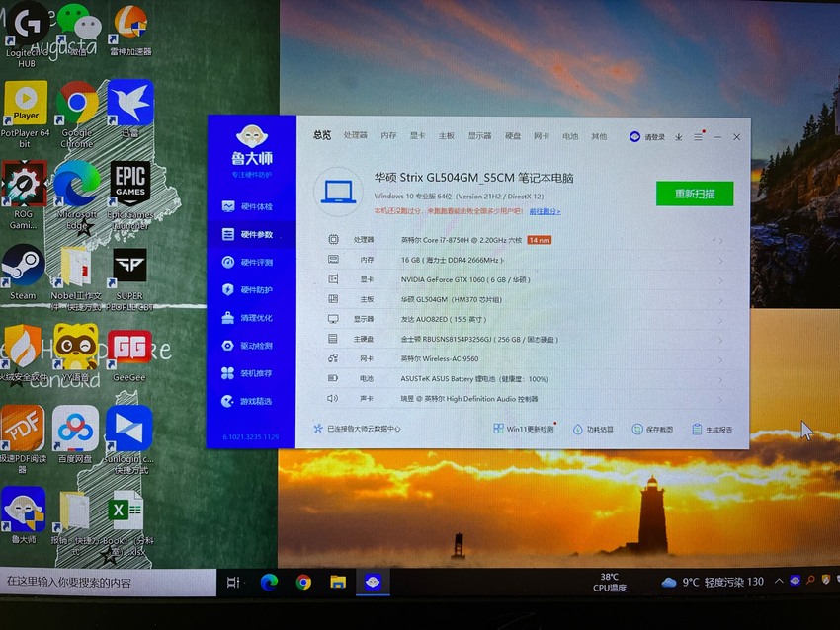Click 保存截图 to save a screenshot
The width and height of the screenshot is (840, 630).
click(x=652, y=430)
